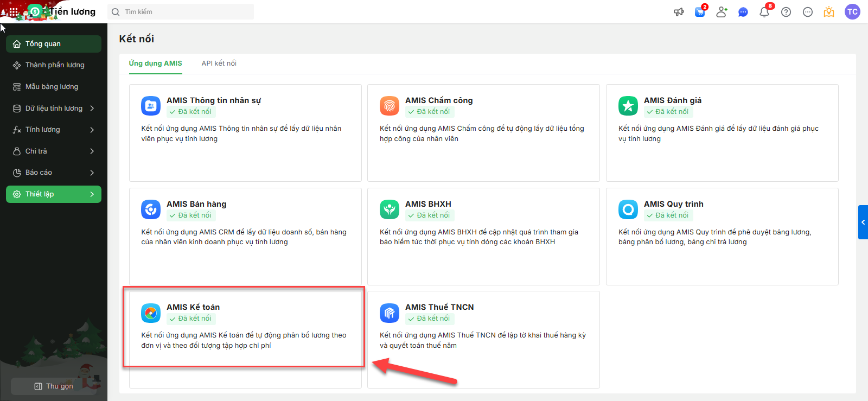Click the AMIS Bán hàng icon
The height and width of the screenshot is (401, 868).
[151, 209]
